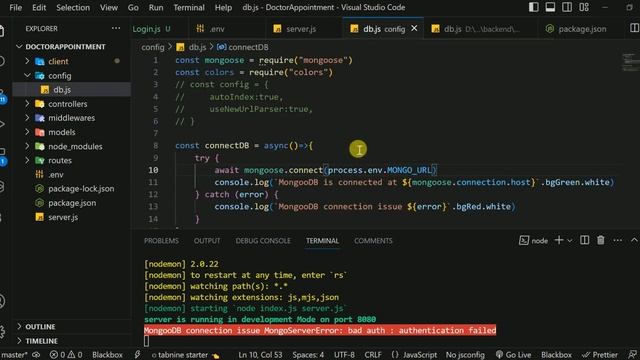Image resolution: width=640 pixels, height=360 pixels.
Task: Split the terminal icon
Action: tap(584, 240)
